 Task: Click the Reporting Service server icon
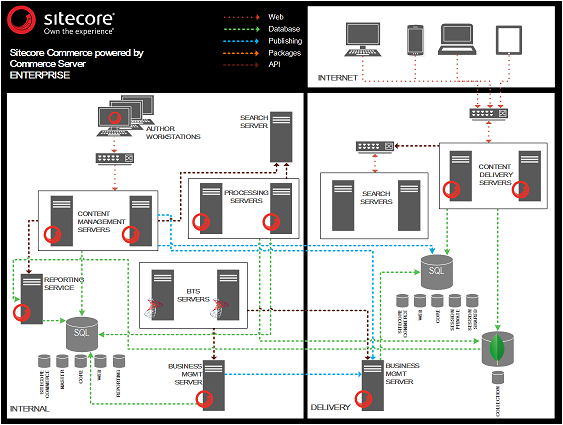click(x=32, y=299)
